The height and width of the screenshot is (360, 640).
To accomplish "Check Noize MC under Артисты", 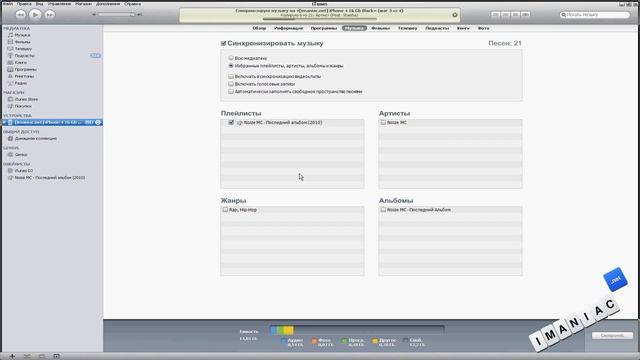I will click(x=383, y=122).
